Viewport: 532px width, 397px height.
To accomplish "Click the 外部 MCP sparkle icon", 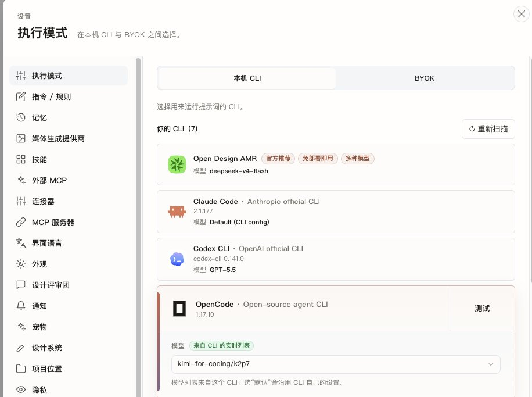I will pos(21,180).
